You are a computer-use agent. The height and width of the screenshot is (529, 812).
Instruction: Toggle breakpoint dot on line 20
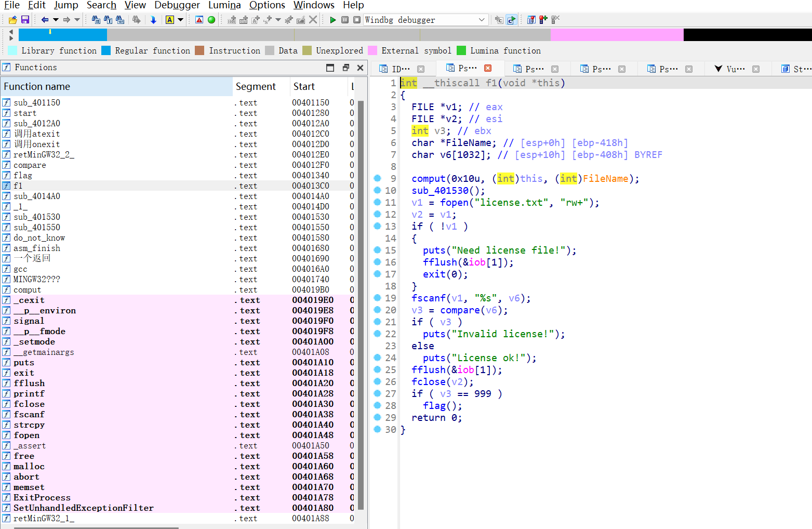(x=378, y=310)
